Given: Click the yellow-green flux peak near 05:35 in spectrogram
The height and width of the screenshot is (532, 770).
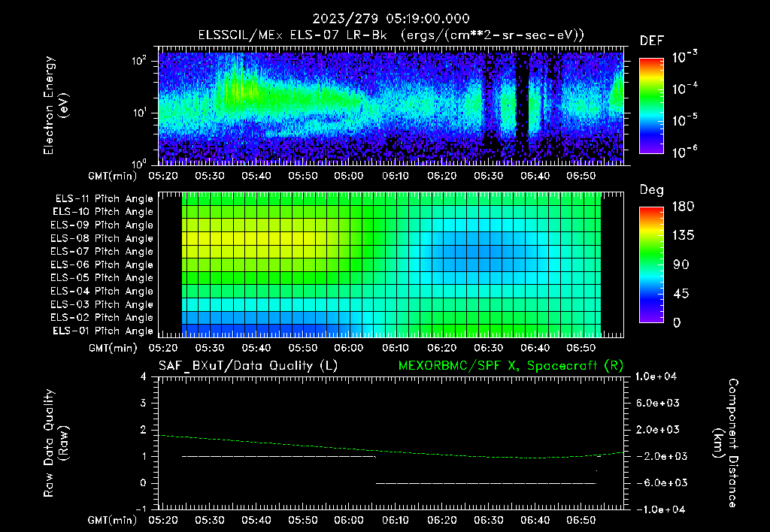Looking at the screenshot, I should pos(240,90).
